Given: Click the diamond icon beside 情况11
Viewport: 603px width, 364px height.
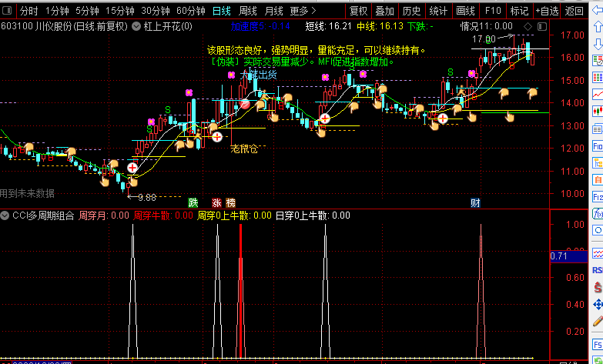Looking at the screenshot, I should click(528, 26).
